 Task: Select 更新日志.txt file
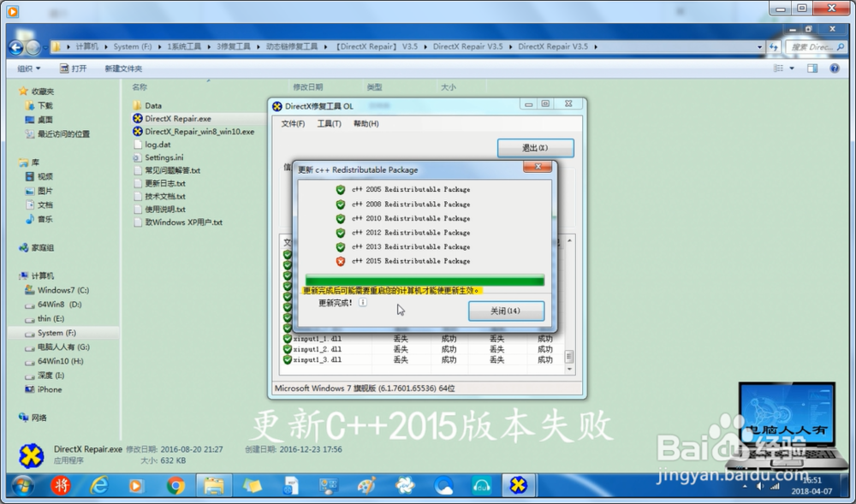point(159,183)
